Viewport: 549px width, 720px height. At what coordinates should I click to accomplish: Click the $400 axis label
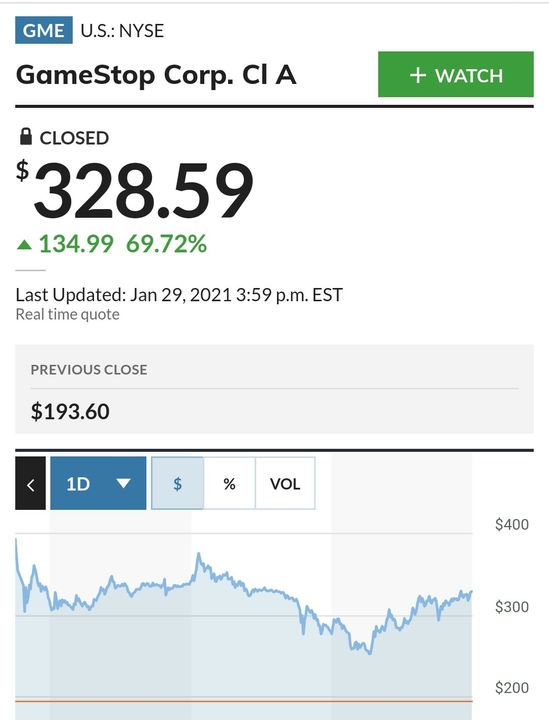pyautogui.click(x=512, y=524)
